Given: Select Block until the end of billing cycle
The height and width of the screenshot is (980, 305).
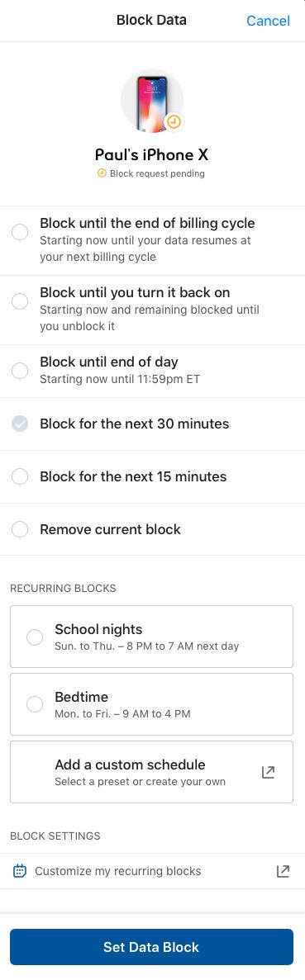Looking at the screenshot, I should (152, 240).
